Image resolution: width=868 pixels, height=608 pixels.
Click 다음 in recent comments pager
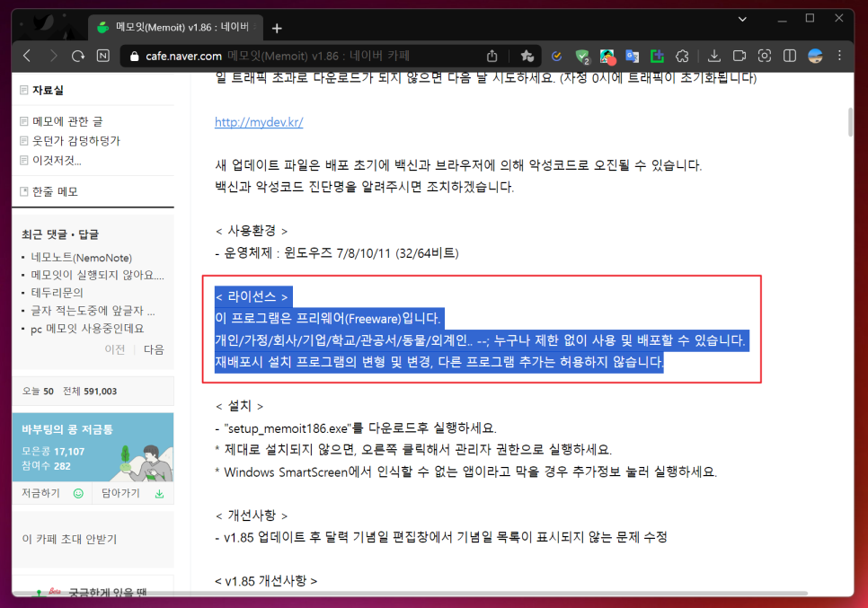click(x=154, y=349)
